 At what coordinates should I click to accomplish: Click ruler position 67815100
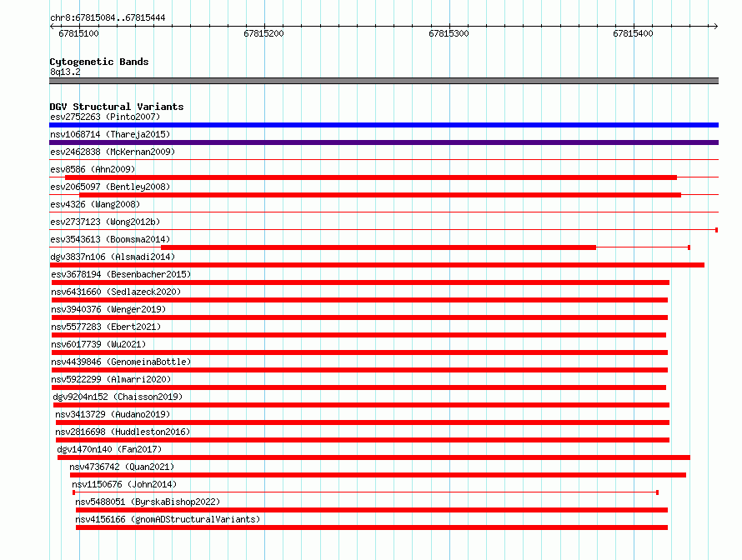78,33
